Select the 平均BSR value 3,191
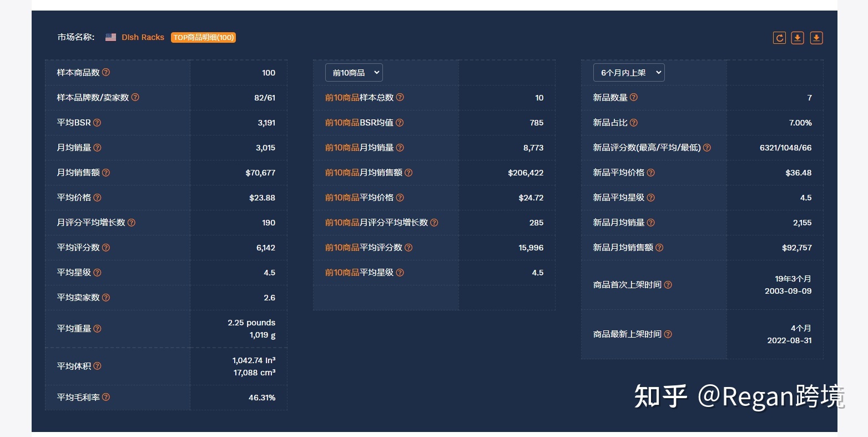This screenshot has height=437, width=868. [x=266, y=123]
